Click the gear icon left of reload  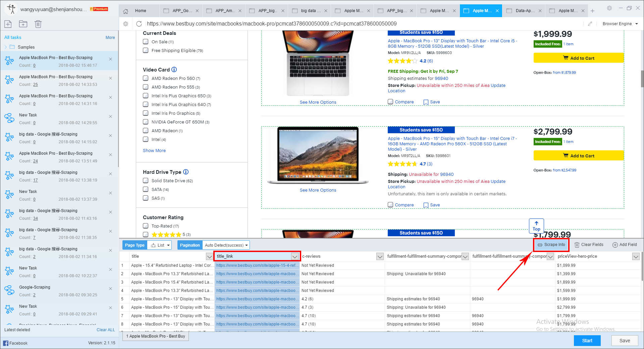126,24
